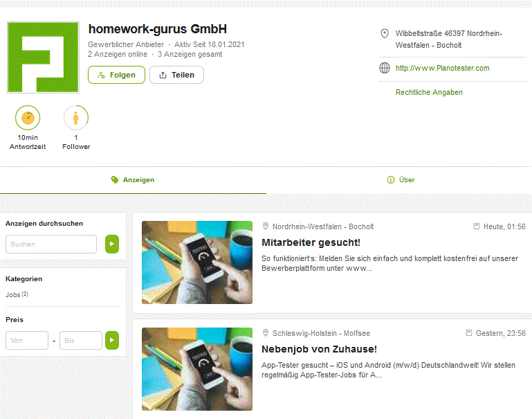Image resolution: width=532 pixels, height=419 pixels.
Task: Open Rechtliche Angaben link
Action: [x=429, y=92]
